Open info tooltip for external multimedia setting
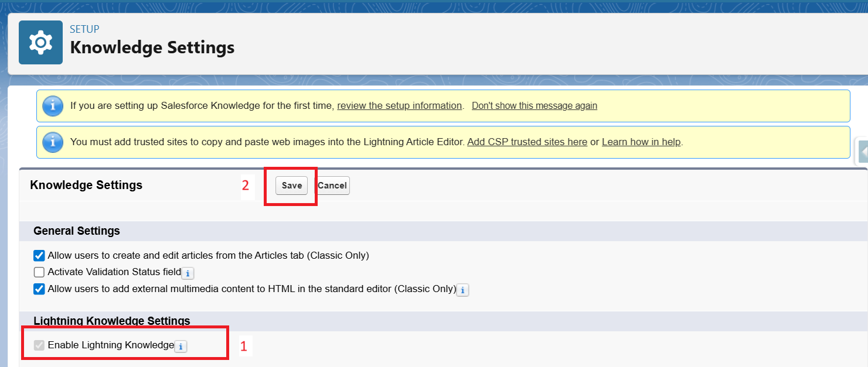The height and width of the screenshot is (367, 868). coord(462,290)
